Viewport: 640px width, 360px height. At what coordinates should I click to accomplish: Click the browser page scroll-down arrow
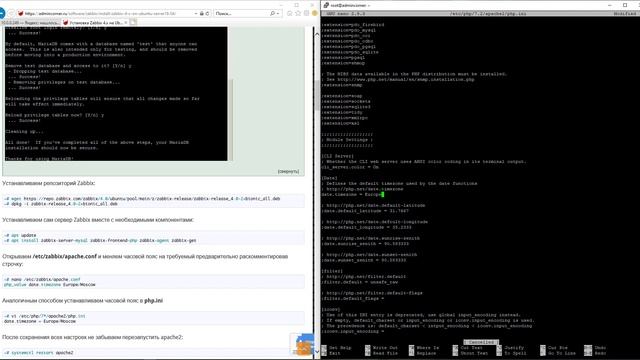point(317,351)
